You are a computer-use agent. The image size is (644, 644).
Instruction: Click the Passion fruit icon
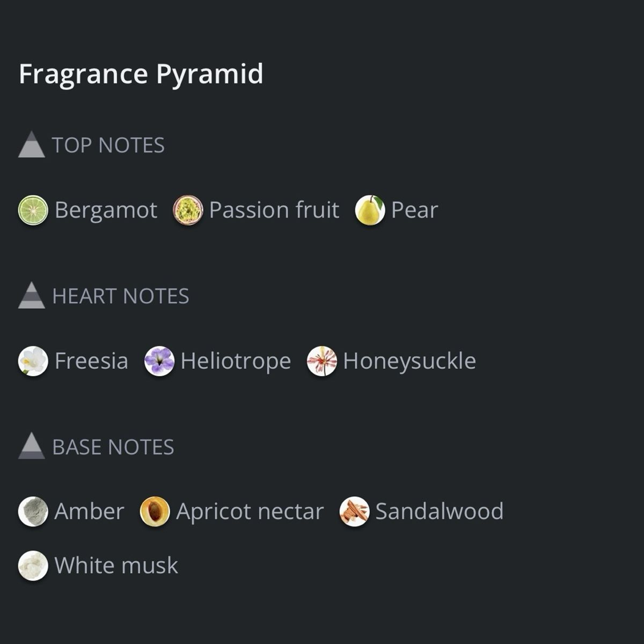coord(188,210)
